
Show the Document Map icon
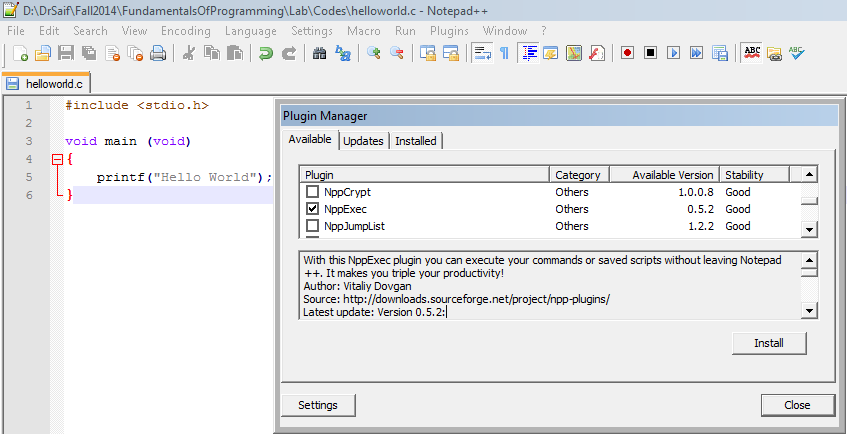tap(574, 53)
